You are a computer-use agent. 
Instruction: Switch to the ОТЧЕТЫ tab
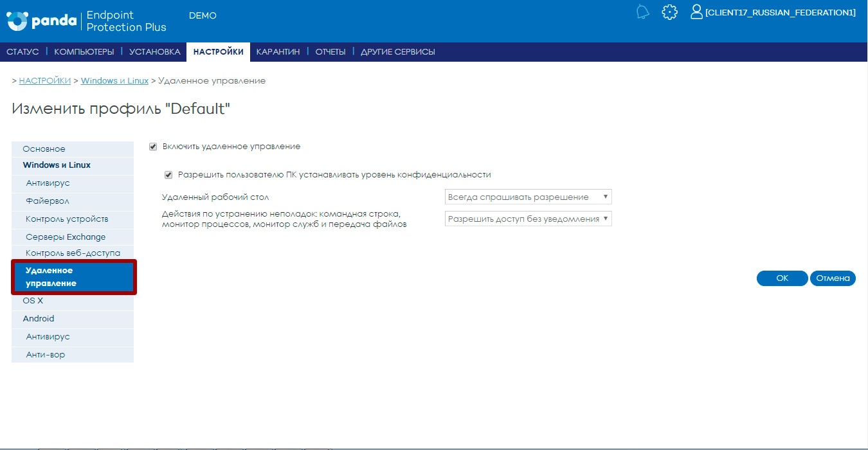click(x=330, y=52)
